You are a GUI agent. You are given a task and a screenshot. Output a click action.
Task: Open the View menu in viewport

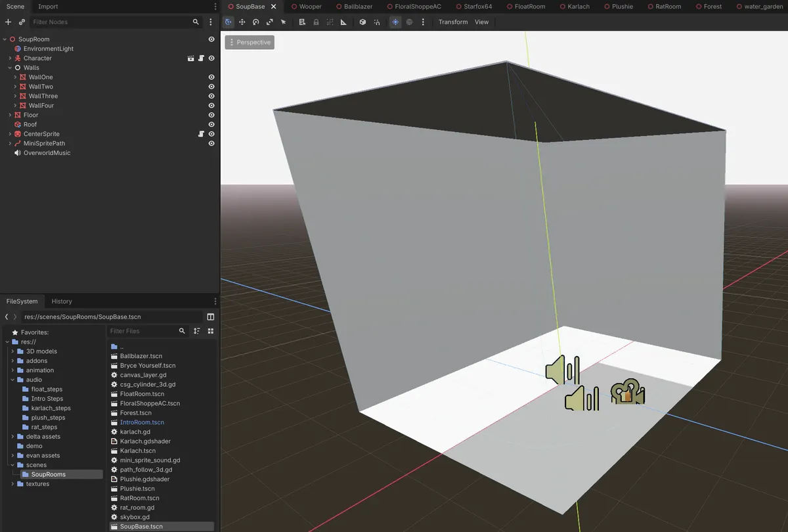coord(481,22)
